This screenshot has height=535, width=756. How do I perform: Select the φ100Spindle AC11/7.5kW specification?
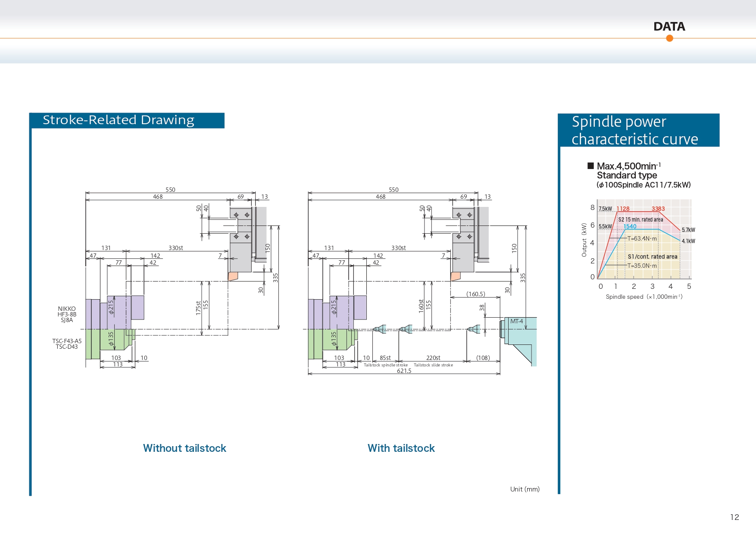tap(644, 185)
